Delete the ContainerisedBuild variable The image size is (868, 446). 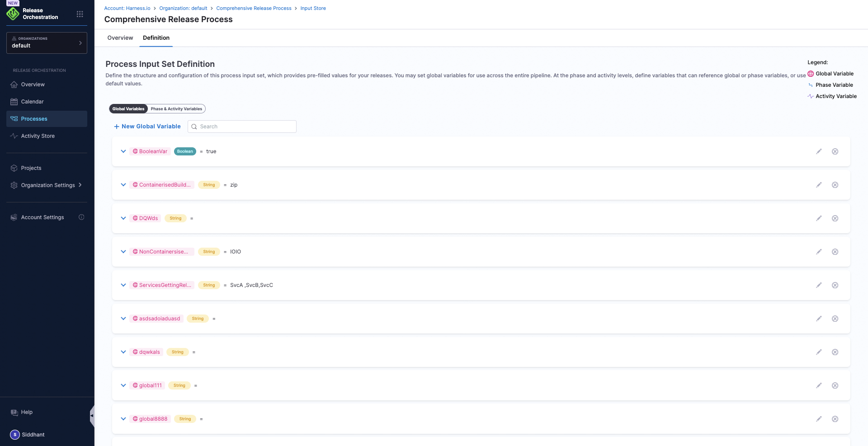(x=835, y=185)
